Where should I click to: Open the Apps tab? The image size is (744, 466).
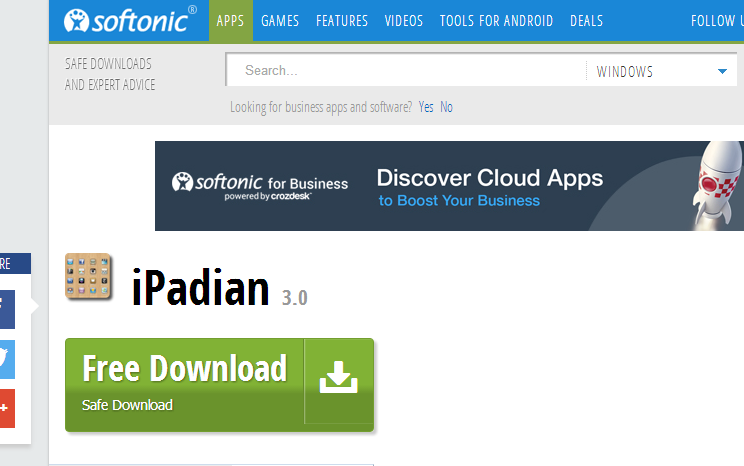click(x=231, y=20)
